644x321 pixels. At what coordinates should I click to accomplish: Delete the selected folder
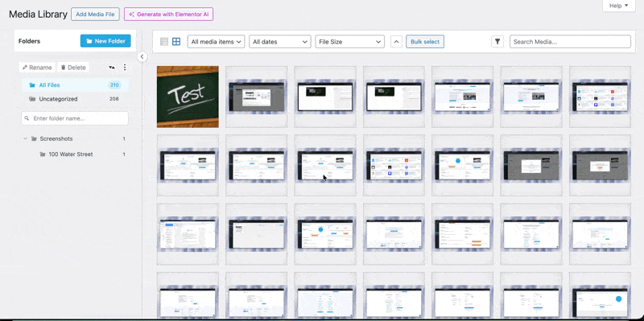pos(73,68)
